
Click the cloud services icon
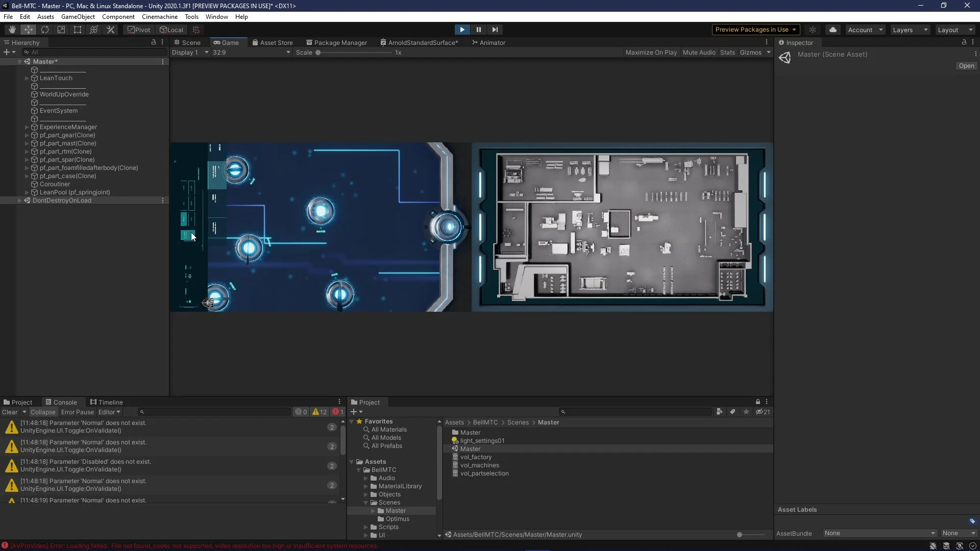pos(832,30)
